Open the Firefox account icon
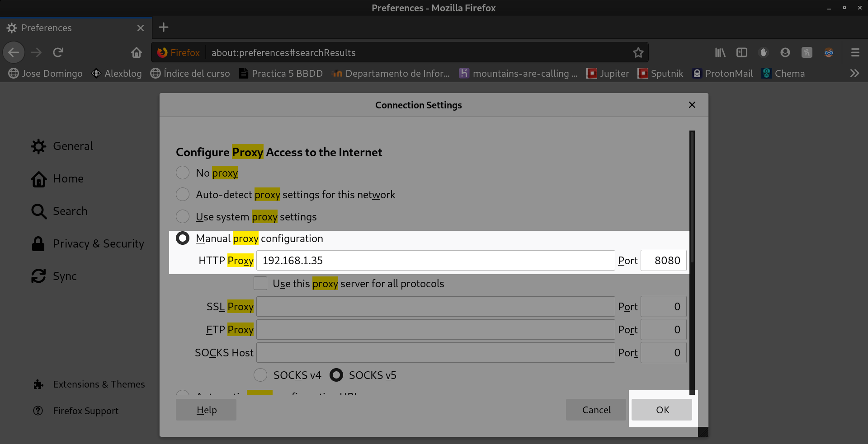This screenshot has height=444, width=868. click(785, 53)
